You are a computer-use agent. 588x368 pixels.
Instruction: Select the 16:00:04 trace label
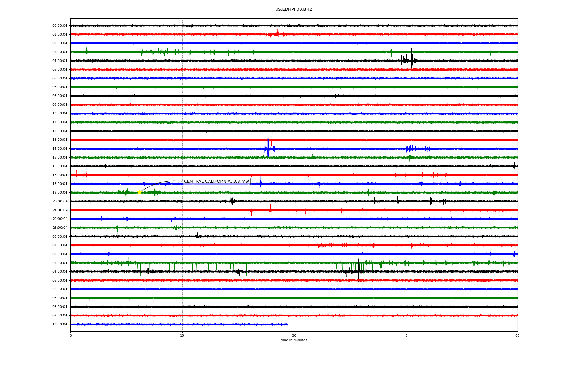(60, 166)
